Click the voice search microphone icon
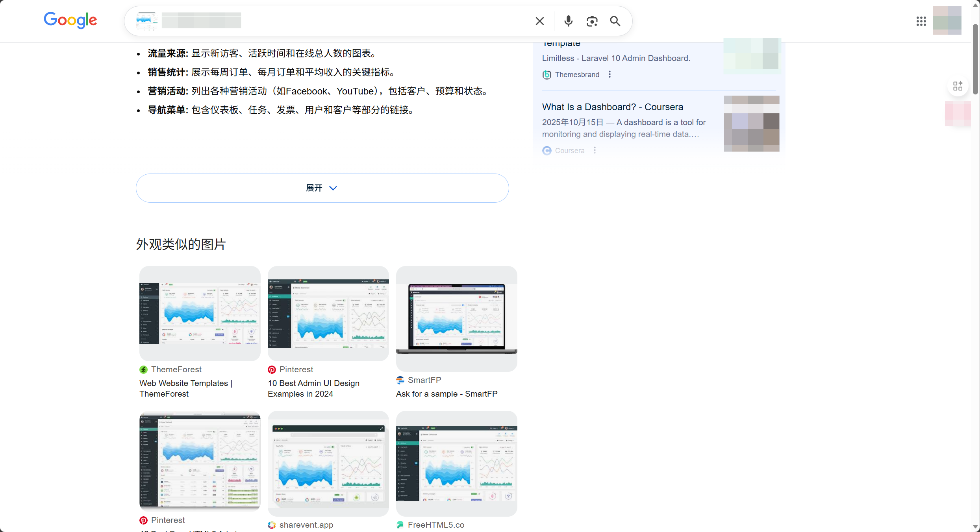 tap(568, 21)
